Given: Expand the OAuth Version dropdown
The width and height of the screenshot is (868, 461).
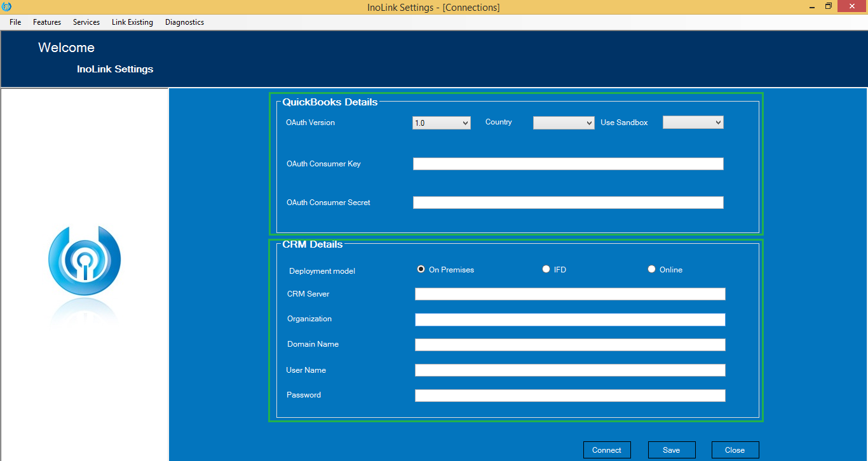Looking at the screenshot, I should click(x=442, y=123).
